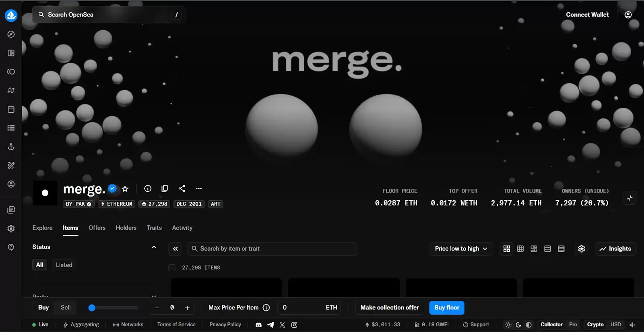The image size is (644, 332).
Task: Open collection info icon next to star
Action: [148, 189]
